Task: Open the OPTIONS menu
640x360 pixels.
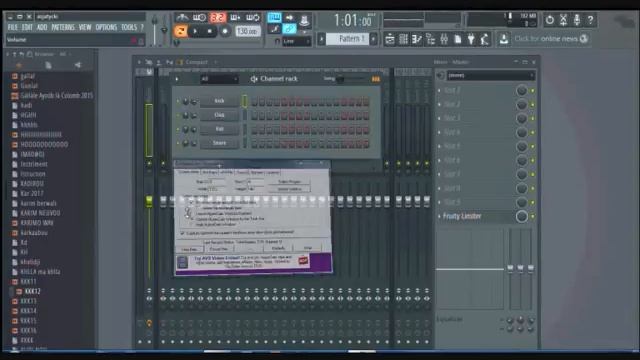Action: (106, 27)
